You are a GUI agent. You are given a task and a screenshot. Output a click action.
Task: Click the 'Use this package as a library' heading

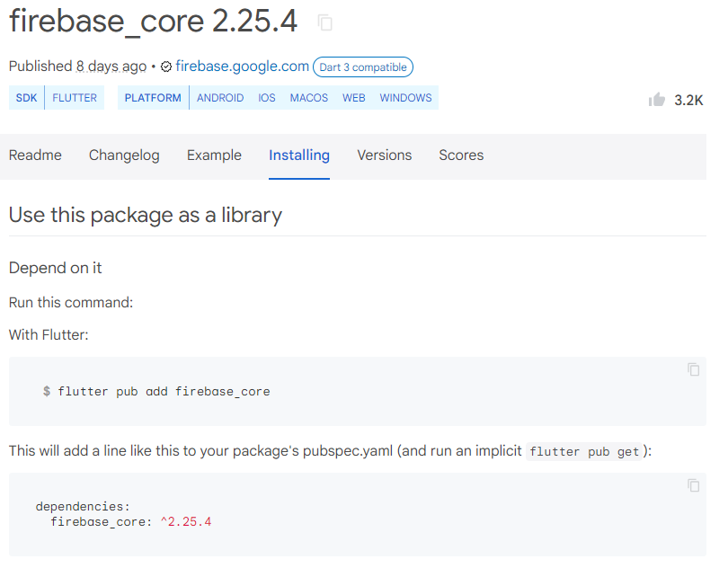pos(146,215)
